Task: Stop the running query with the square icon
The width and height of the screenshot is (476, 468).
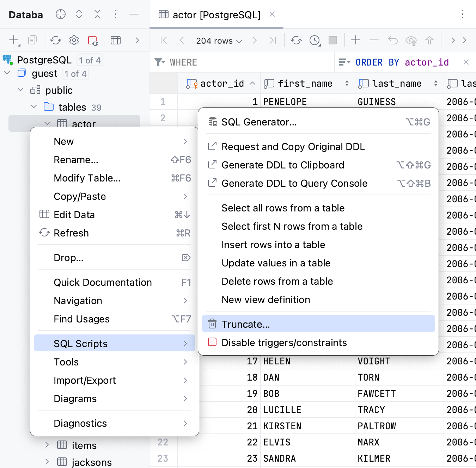Action: pos(332,40)
